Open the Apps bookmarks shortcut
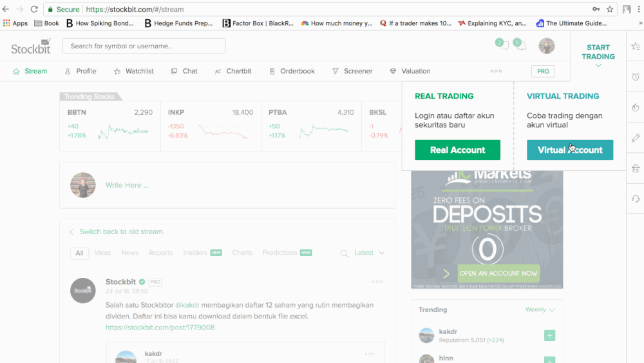Screen dimensions: 644x363 coord(15,23)
